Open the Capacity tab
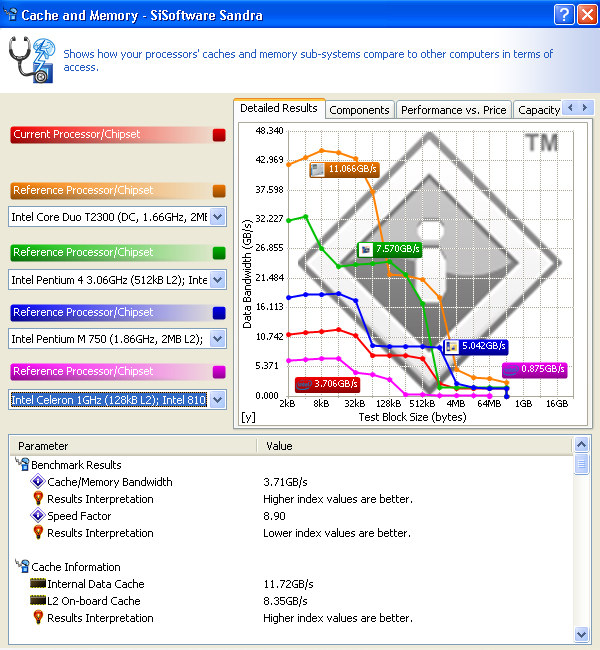The width and height of the screenshot is (600, 650). 538,110
